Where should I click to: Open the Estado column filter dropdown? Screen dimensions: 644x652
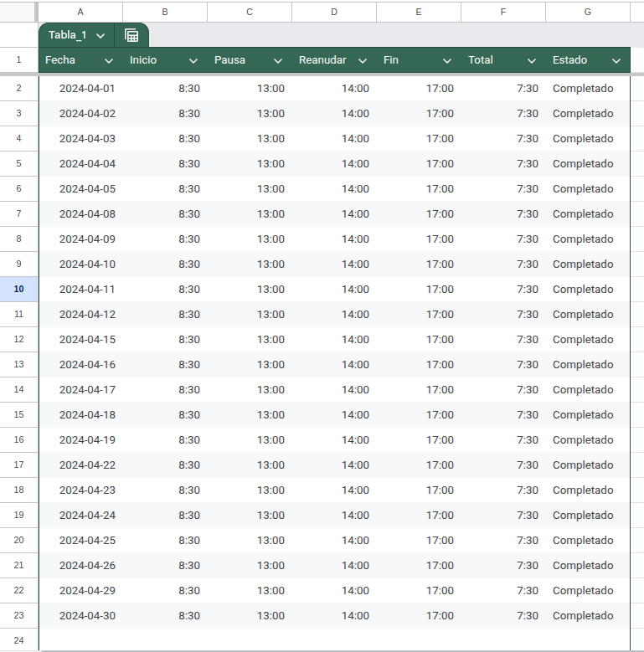pos(617,60)
